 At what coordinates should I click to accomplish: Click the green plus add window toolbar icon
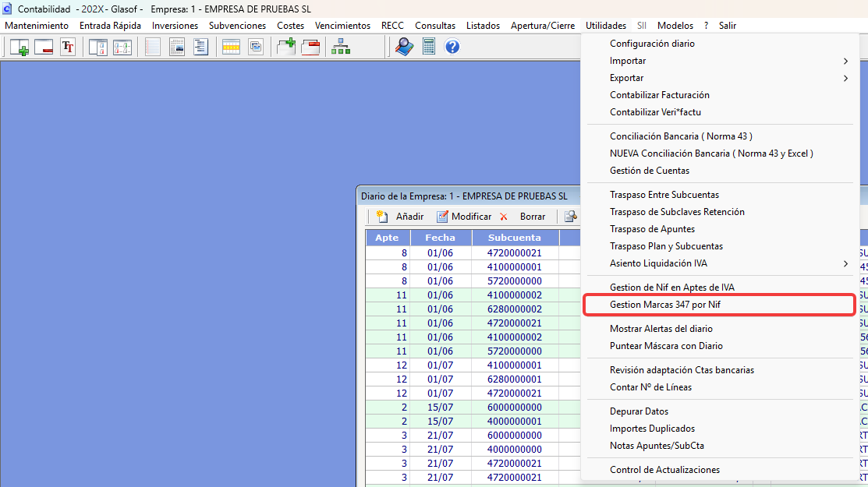coord(19,47)
